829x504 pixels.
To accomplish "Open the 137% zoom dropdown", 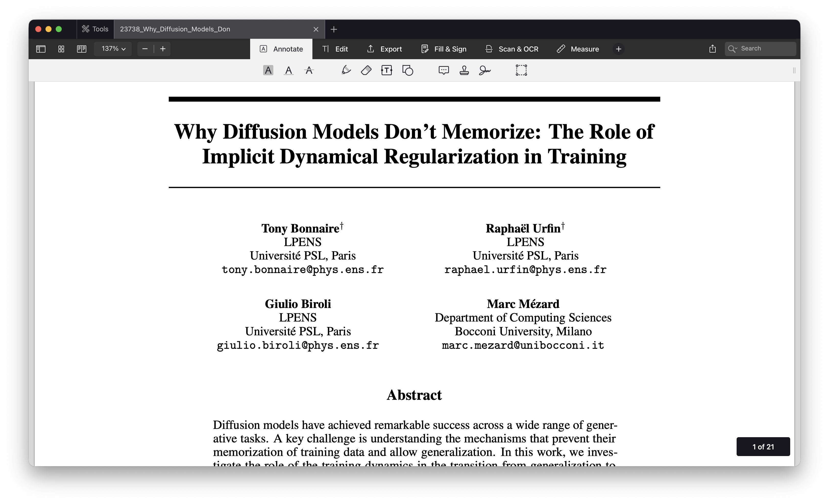I will [113, 49].
